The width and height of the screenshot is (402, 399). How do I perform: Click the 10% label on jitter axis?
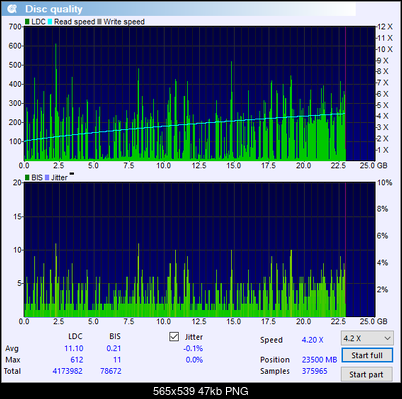[x=385, y=183]
